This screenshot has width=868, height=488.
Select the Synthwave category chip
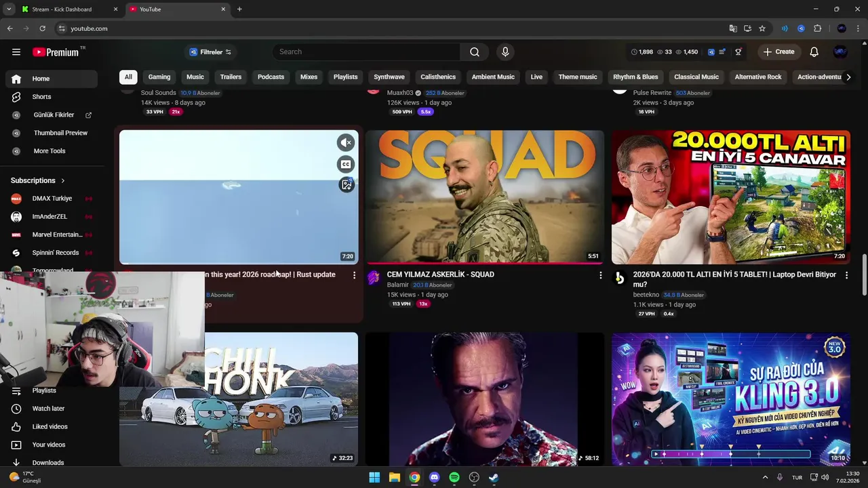pyautogui.click(x=389, y=77)
